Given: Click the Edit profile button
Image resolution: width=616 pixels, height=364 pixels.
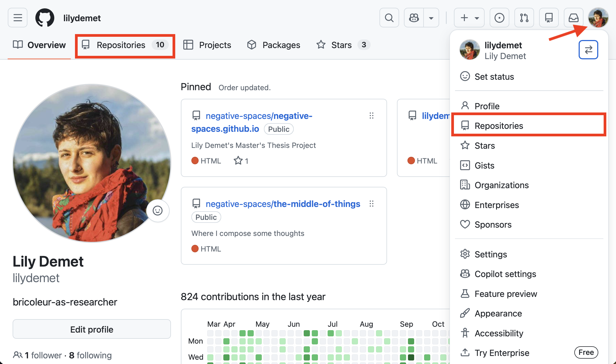Looking at the screenshot, I should click(x=92, y=329).
